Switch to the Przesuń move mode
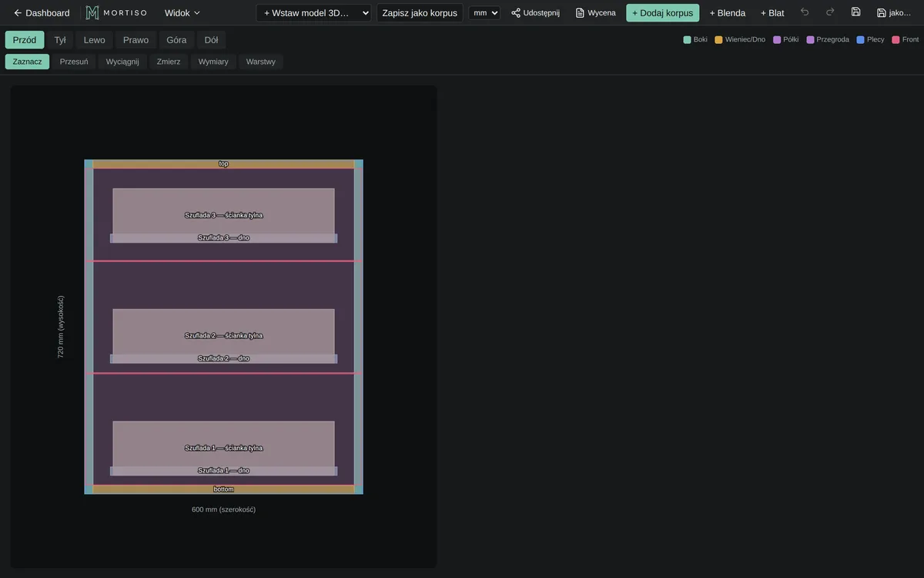 (x=74, y=62)
